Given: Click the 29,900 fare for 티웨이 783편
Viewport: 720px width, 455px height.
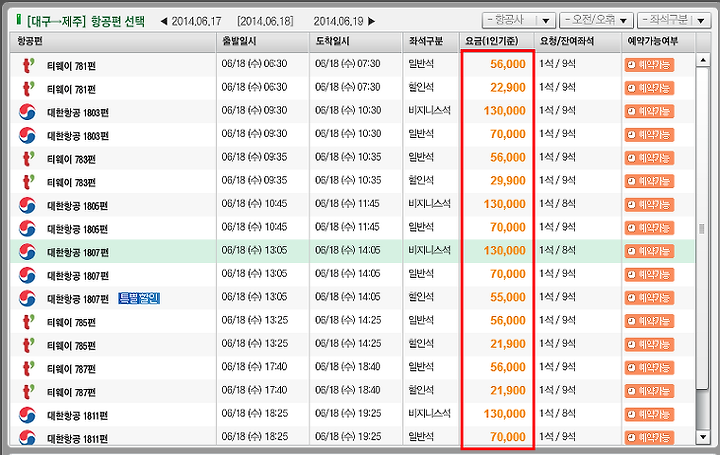Looking at the screenshot, I should (507, 181).
